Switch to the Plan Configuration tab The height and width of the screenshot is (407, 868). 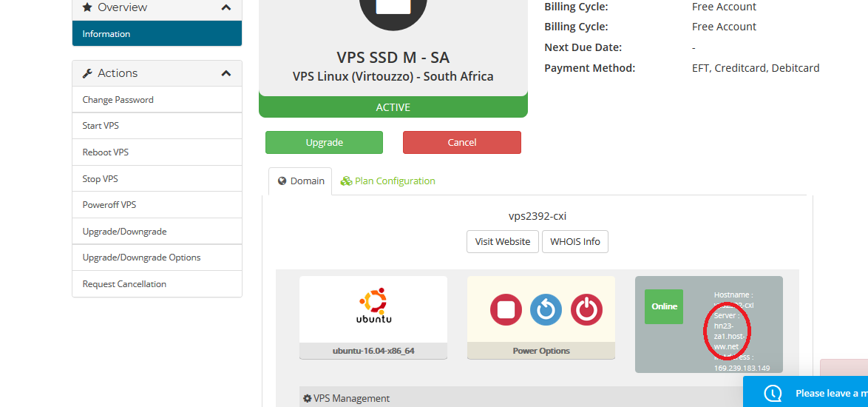[387, 181]
